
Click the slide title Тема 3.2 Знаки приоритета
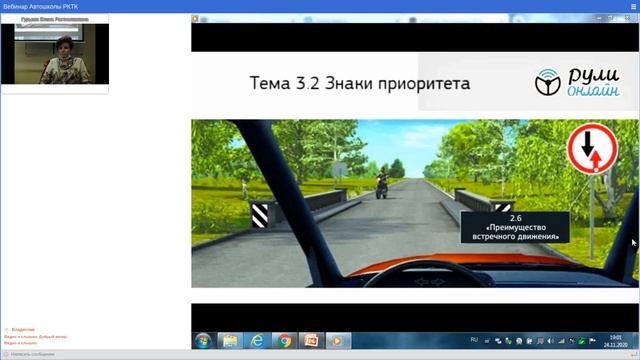pos(360,83)
